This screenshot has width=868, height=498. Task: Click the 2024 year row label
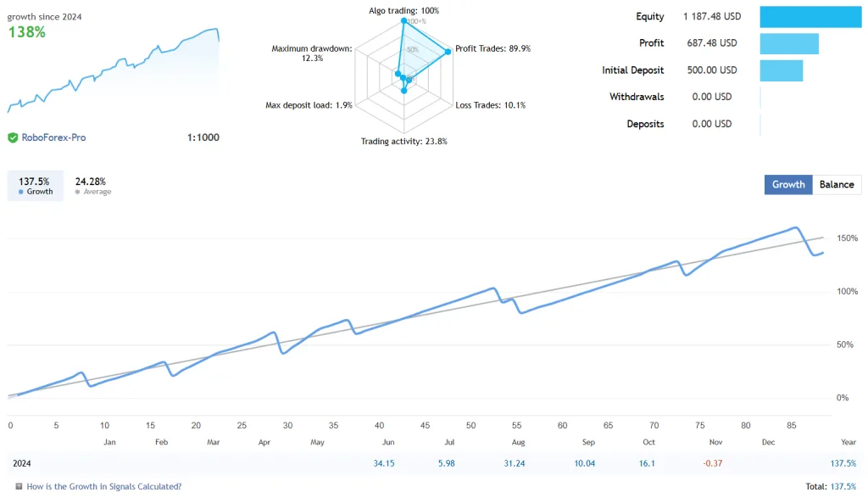click(21, 463)
